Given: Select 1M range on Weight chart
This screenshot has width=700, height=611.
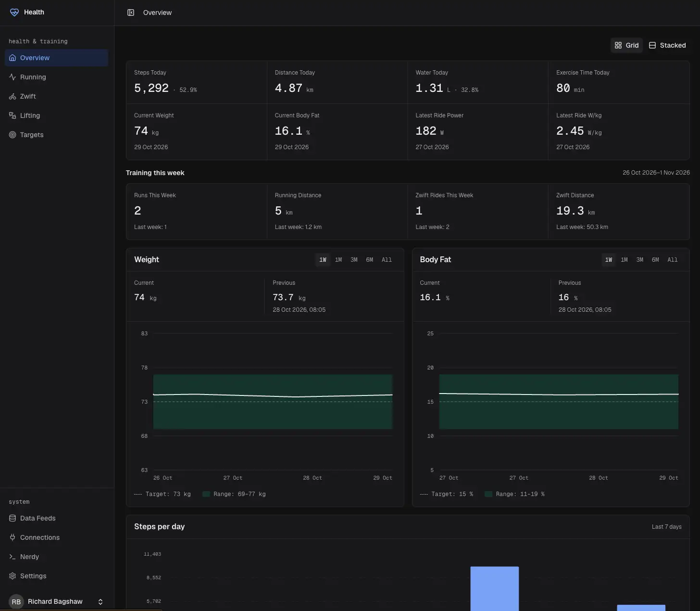Looking at the screenshot, I should click(x=338, y=260).
